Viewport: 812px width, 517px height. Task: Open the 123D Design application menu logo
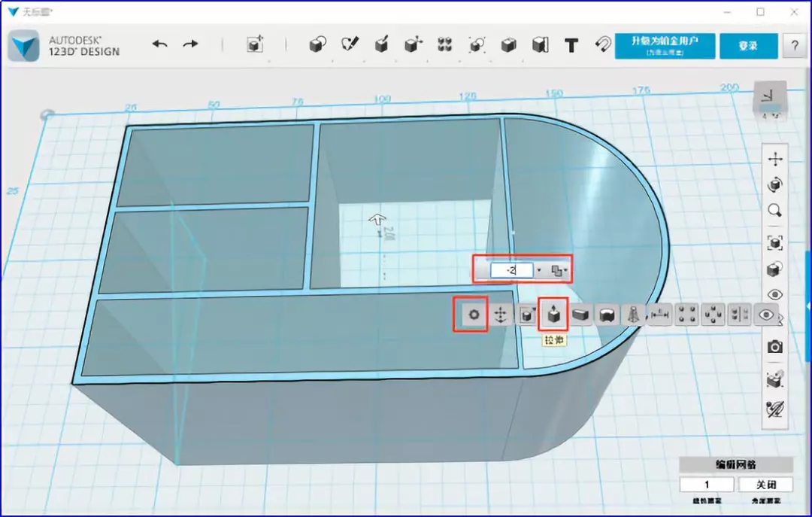point(26,46)
